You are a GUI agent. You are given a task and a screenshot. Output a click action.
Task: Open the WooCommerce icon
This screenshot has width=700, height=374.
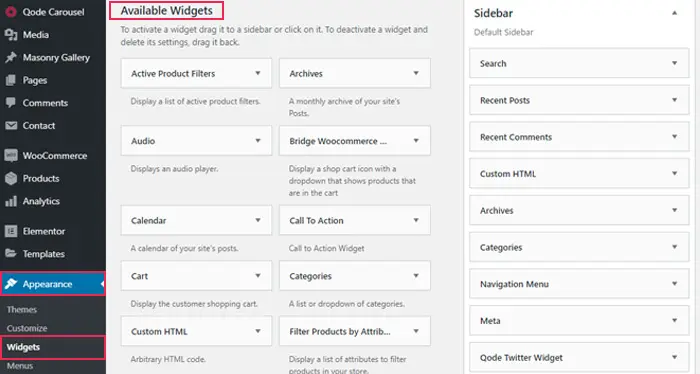[x=11, y=155]
